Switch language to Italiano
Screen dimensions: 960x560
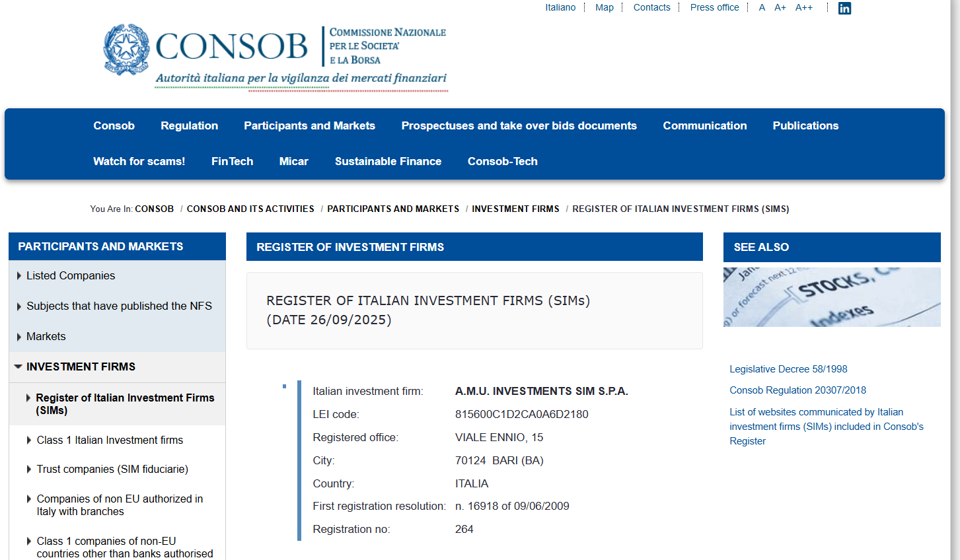(x=560, y=7)
